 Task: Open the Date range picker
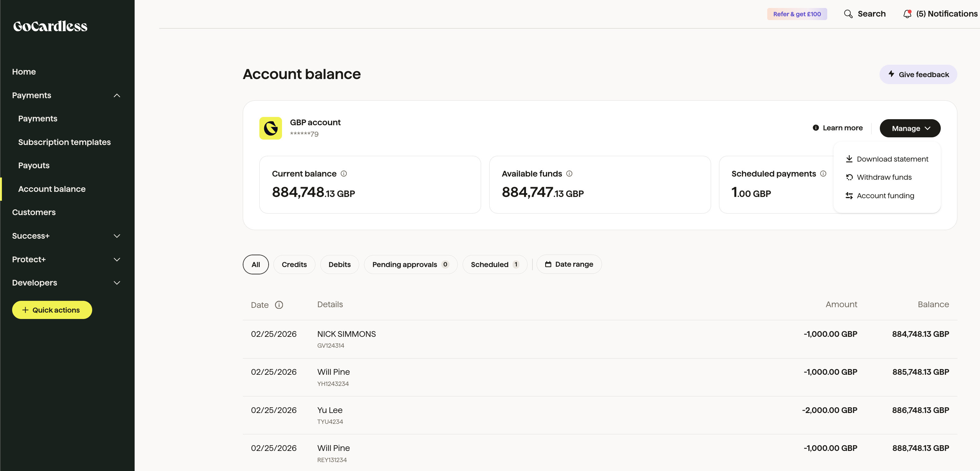569,264
